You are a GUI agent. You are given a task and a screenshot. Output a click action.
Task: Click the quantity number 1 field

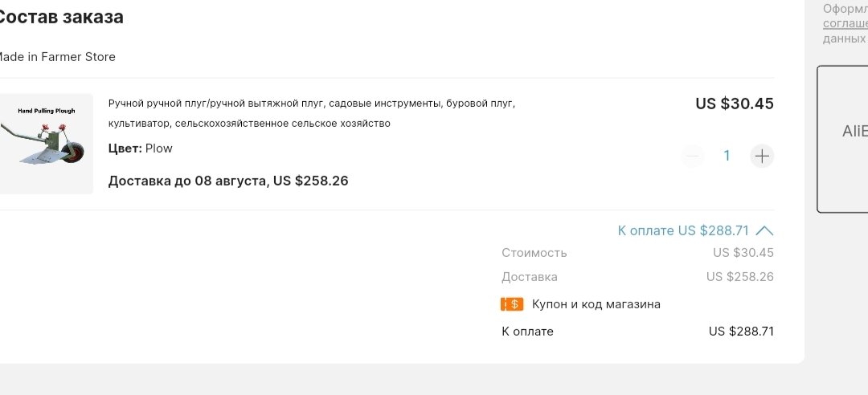coord(727,156)
